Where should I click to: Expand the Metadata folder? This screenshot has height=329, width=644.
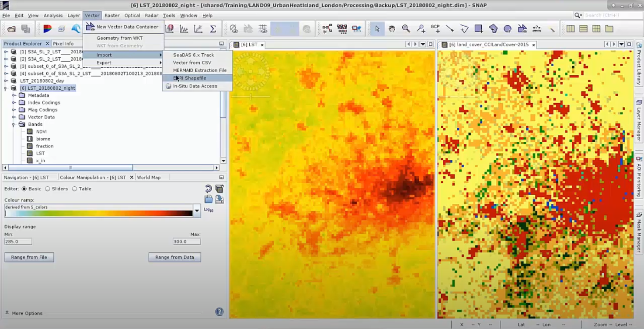tap(14, 95)
